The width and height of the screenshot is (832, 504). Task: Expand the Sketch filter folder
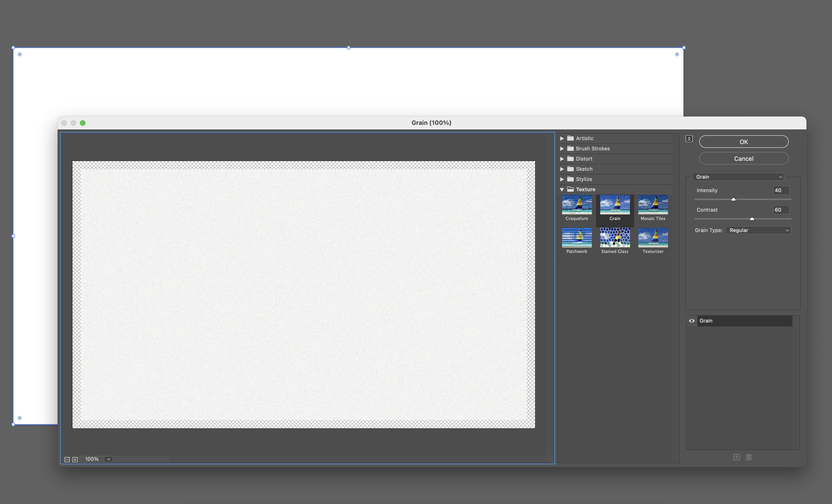562,169
